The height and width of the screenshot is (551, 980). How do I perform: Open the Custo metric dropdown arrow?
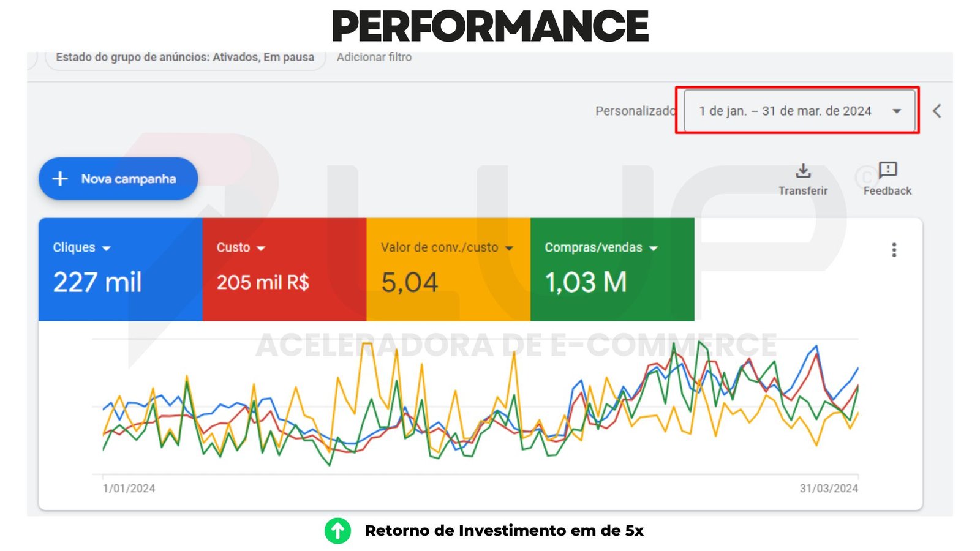(x=261, y=248)
